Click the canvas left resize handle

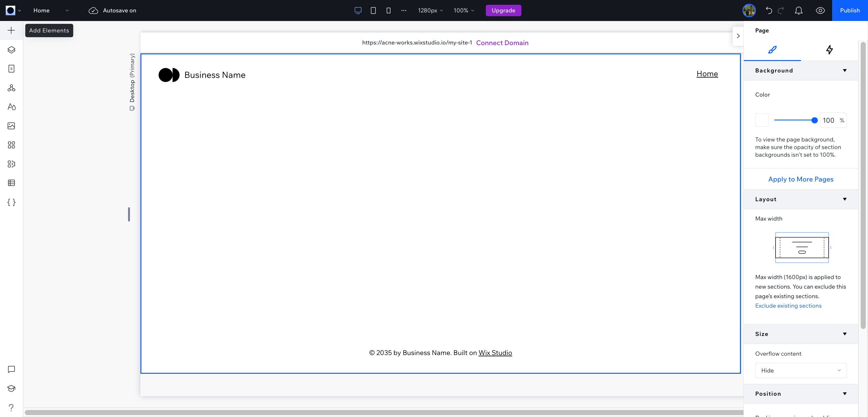[129, 214]
